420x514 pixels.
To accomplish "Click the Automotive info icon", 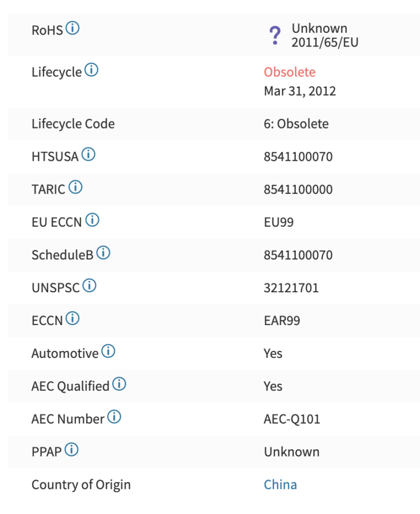I will pos(108,351).
